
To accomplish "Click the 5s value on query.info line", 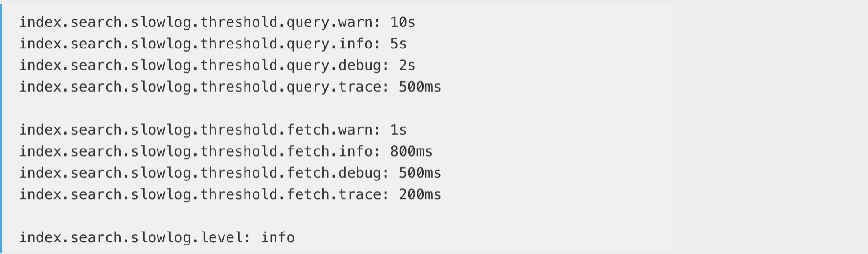I will coord(398,44).
